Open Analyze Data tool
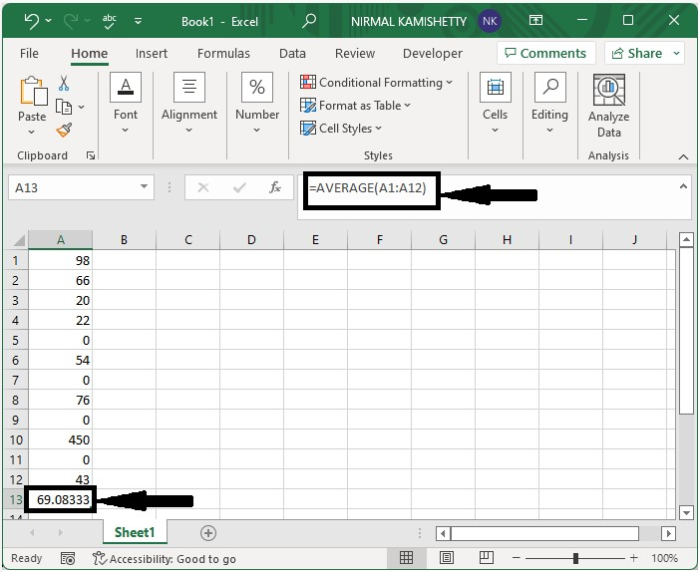 [x=608, y=107]
